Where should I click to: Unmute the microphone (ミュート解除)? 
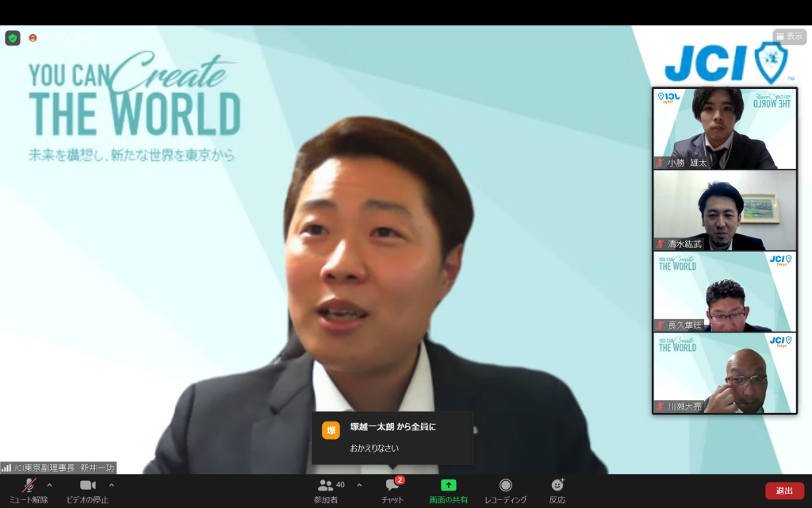click(x=29, y=485)
